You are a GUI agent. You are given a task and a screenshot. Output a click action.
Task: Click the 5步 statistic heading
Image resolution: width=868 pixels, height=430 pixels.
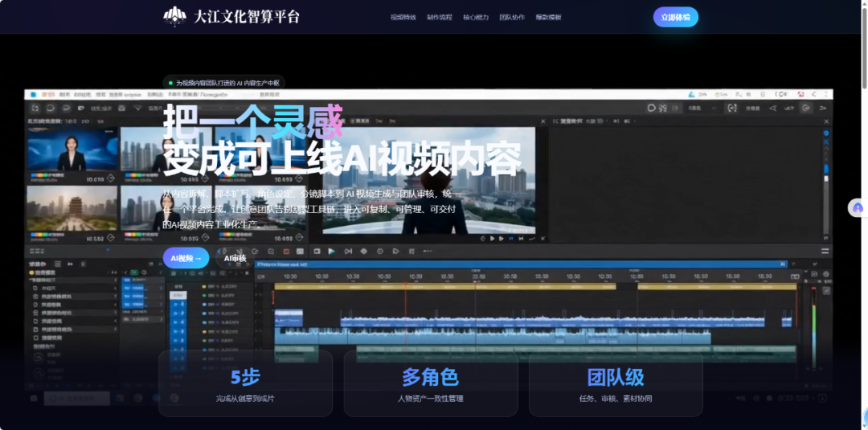click(x=245, y=378)
